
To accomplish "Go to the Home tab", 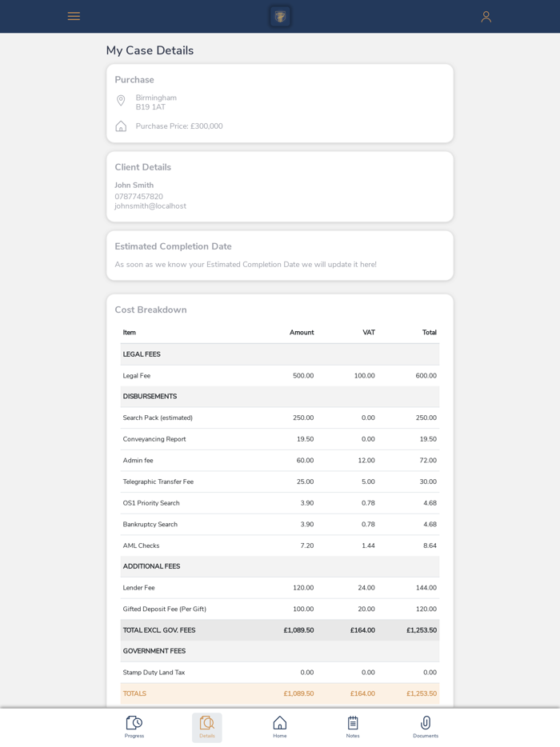I will coord(280,727).
